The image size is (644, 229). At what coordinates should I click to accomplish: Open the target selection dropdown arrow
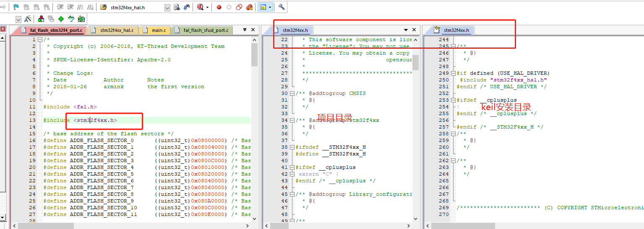click(18, 19)
